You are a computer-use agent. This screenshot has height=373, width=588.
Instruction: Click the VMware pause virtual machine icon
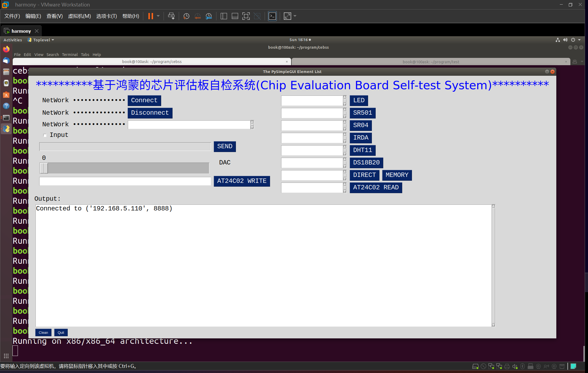pyautogui.click(x=151, y=16)
